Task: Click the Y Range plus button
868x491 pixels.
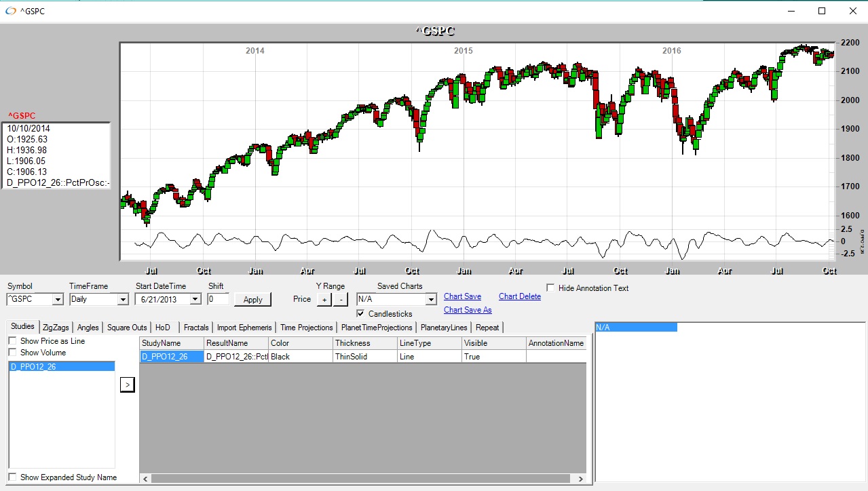Action: (x=324, y=299)
